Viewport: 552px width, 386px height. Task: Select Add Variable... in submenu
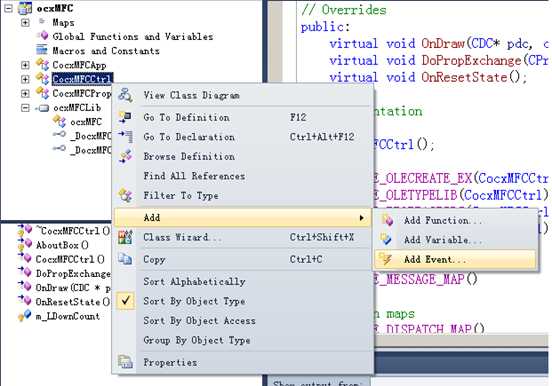(455, 239)
